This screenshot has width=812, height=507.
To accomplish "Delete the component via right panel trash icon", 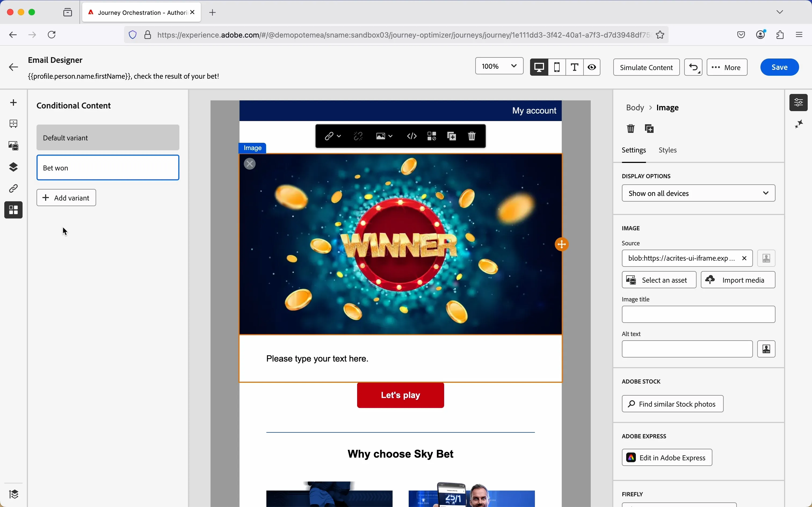I will [631, 129].
